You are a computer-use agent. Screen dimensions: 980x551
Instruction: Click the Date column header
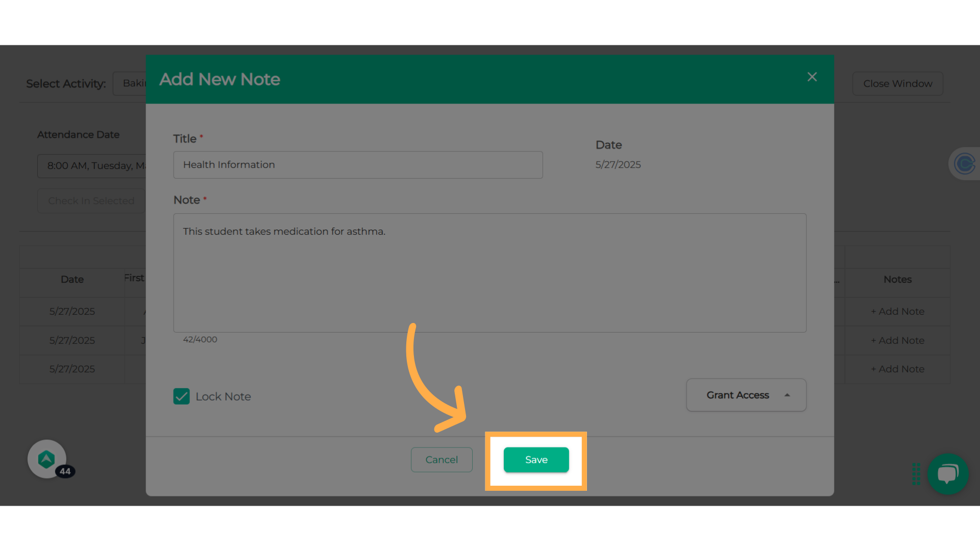[72, 280]
